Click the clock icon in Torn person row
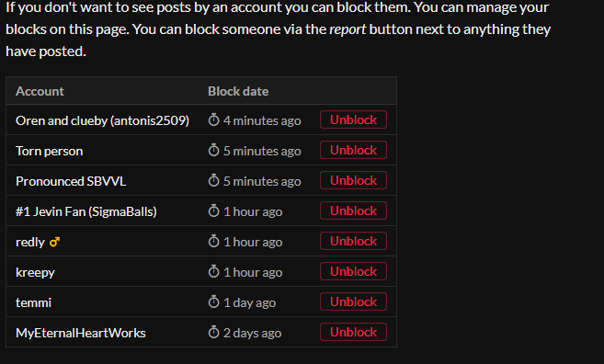The height and width of the screenshot is (364, 604). pyautogui.click(x=214, y=150)
